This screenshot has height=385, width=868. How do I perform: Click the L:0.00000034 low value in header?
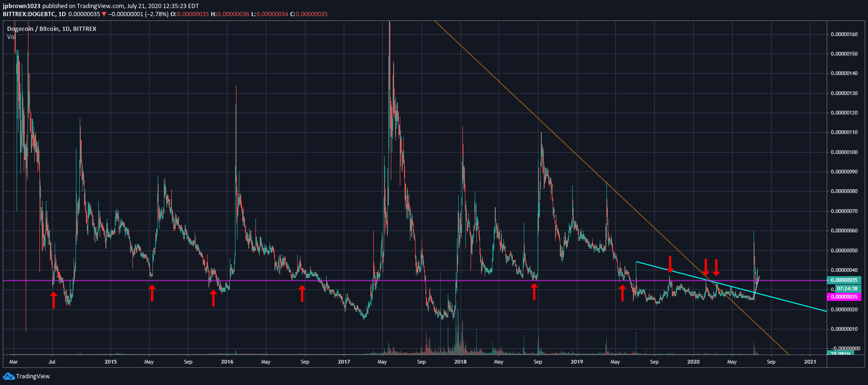[x=269, y=14]
